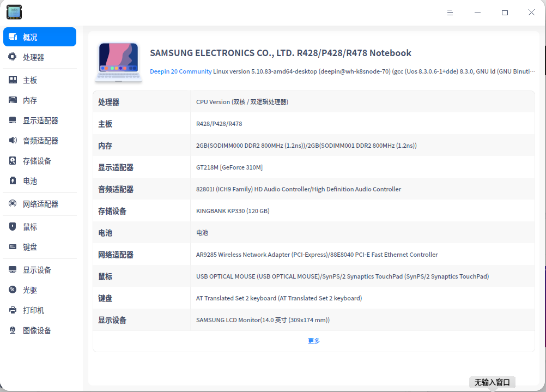
Task: Minimize the device manager window
Action: (477, 13)
